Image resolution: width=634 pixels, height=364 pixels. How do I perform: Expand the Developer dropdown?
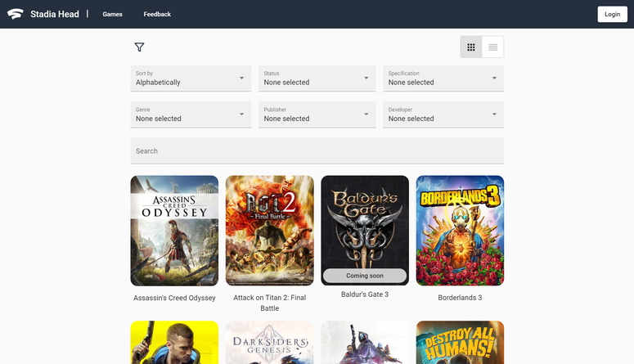pyautogui.click(x=443, y=115)
